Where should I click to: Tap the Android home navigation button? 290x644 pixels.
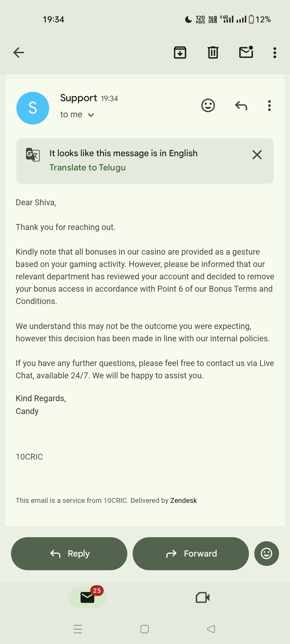[144, 629]
